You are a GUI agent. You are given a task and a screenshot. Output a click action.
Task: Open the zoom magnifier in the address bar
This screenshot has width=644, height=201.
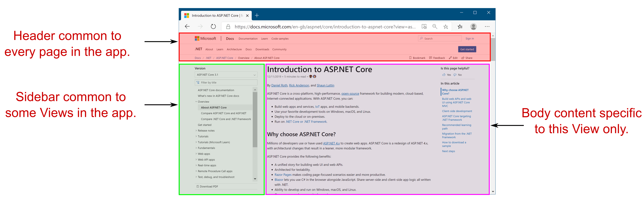[x=435, y=27]
